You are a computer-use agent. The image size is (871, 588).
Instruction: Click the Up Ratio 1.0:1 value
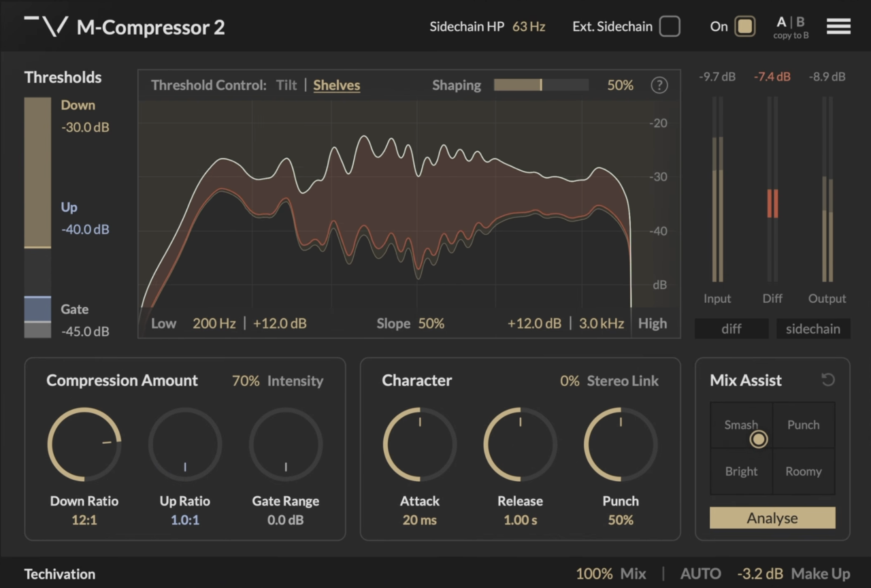[x=185, y=520]
